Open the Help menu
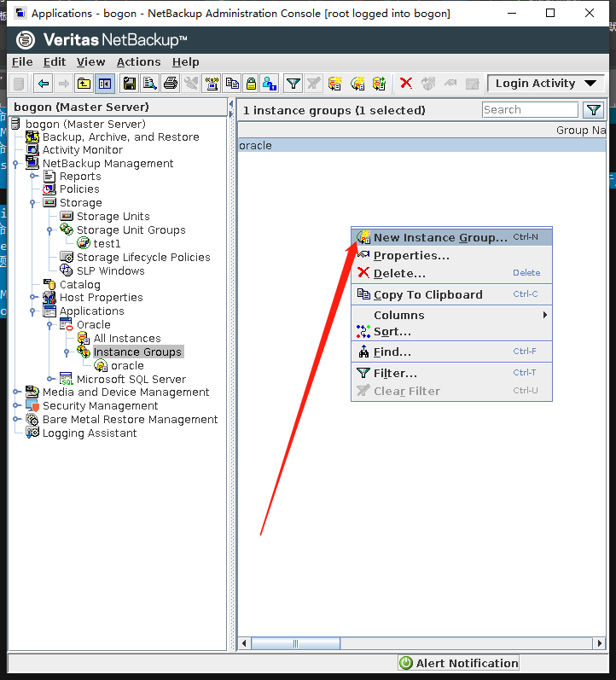The height and width of the screenshot is (680, 616). pyautogui.click(x=186, y=62)
